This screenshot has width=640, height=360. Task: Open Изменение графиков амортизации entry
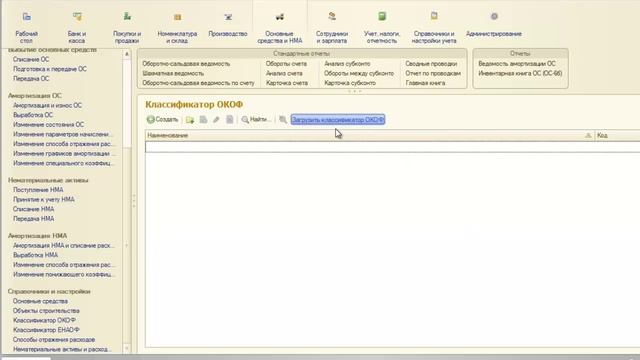click(63, 153)
